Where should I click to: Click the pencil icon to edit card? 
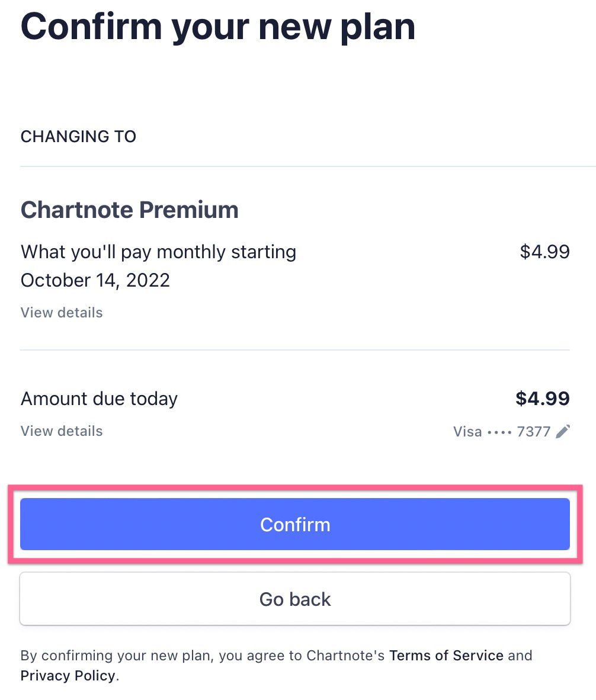tap(562, 431)
